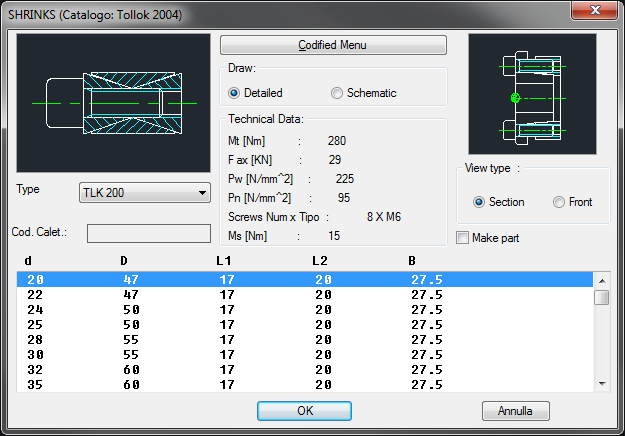Click the L1 column header
This screenshot has height=436, width=625.
(224, 261)
